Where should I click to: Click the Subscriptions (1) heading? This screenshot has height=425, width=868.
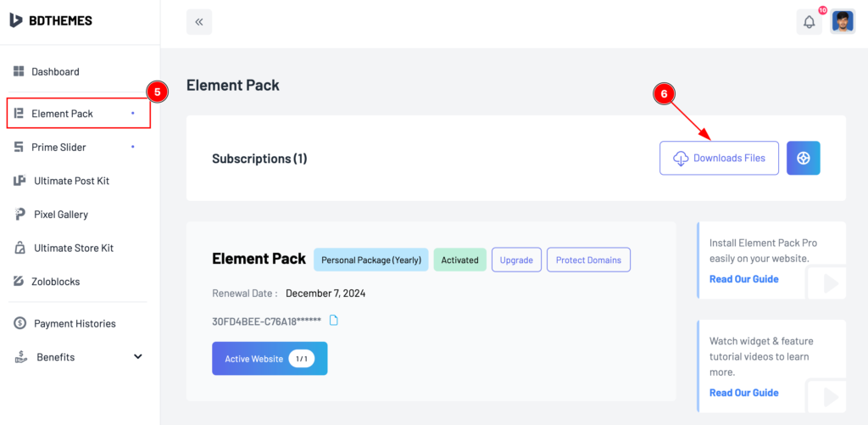[259, 159]
